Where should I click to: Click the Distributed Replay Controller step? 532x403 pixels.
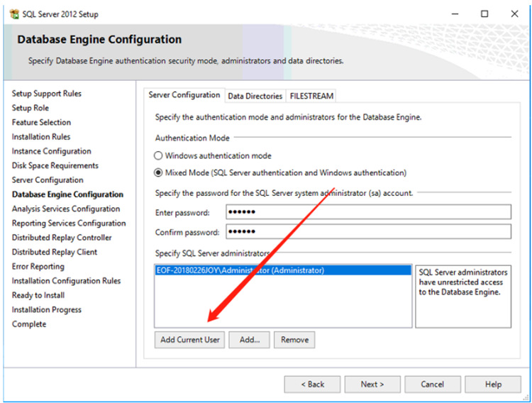click(x=62, y=238)
